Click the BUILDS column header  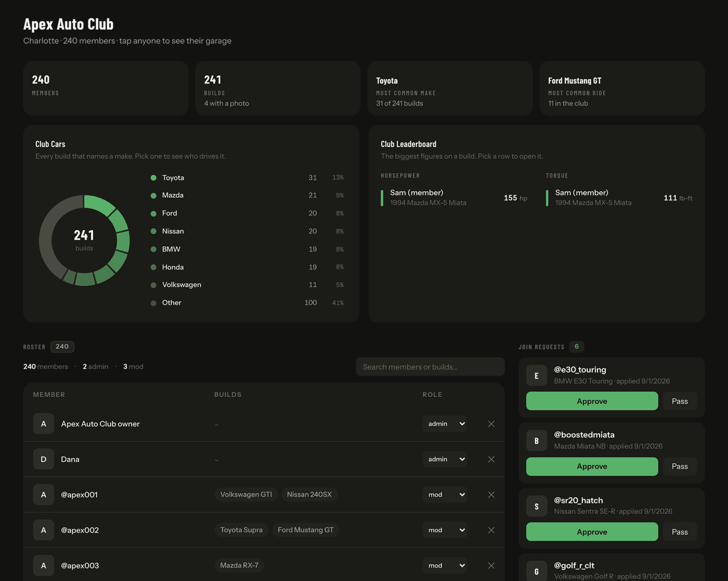[228, 394]
